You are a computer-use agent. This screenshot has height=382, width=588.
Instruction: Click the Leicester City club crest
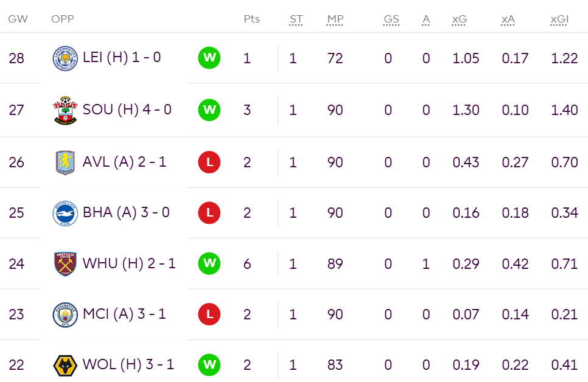point(65,58)
